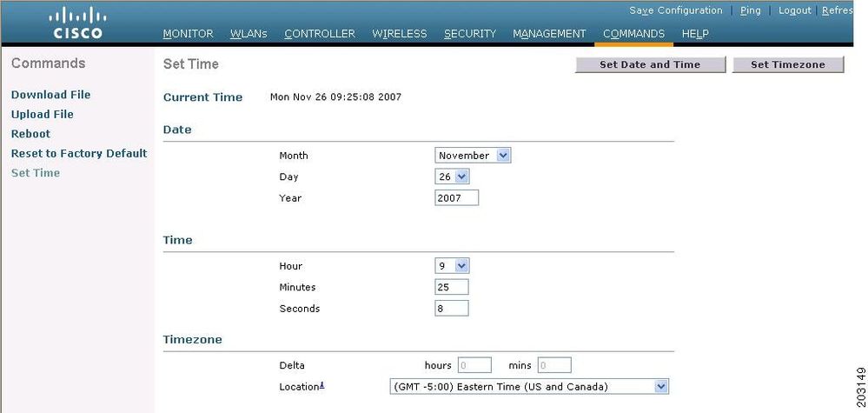Switch to the SECURITY tab

point(470,34)
